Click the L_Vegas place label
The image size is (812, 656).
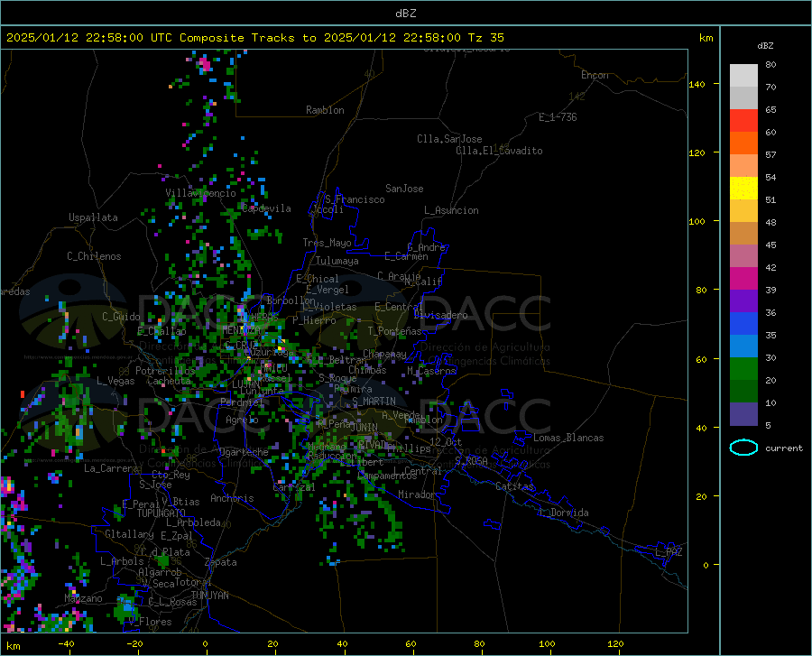pyautogui.click(x=115, y=381)
